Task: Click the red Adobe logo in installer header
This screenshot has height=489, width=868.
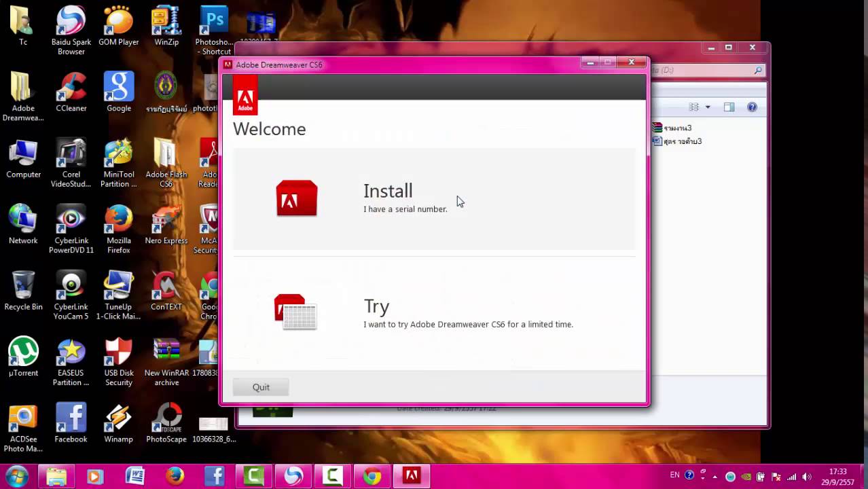Action: click(x=245, y=94)
